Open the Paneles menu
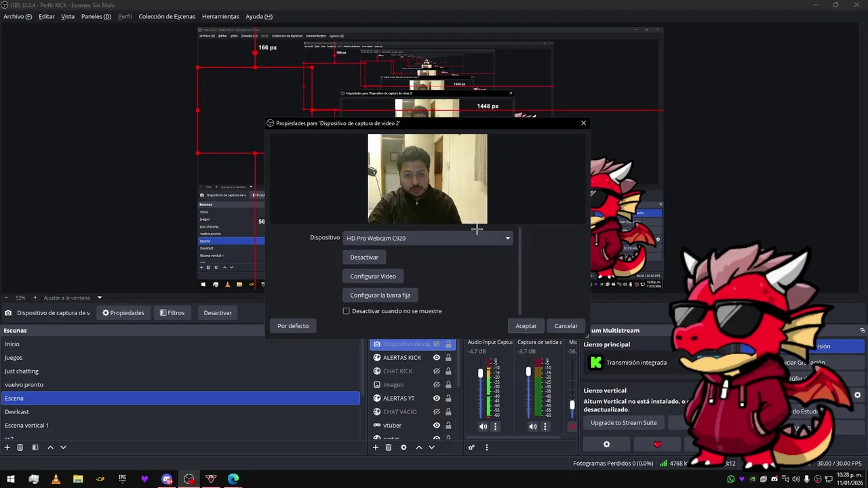The height and width of the screenshot is (488, 868). click(x=96, y=16)
